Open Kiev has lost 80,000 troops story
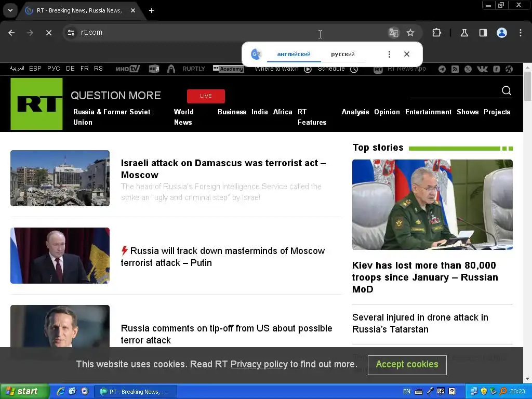The height and width of the screenshot is (399, 532). click(425, 277)
